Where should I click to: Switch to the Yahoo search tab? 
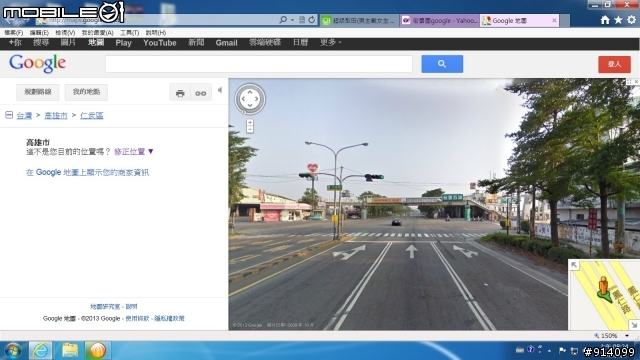coord(439,20)
